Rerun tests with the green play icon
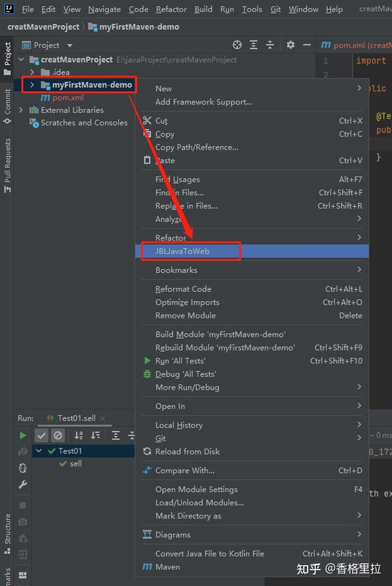This screenshot has width=392, height=586. tap(23, 435)
